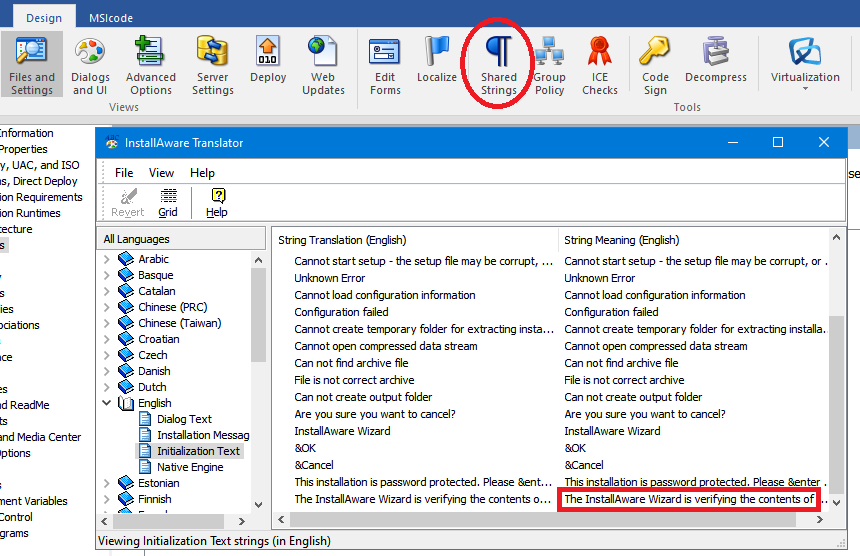Open Web Updates view
The height and width of the screenshot is (556, 860).
click(323, 65)
